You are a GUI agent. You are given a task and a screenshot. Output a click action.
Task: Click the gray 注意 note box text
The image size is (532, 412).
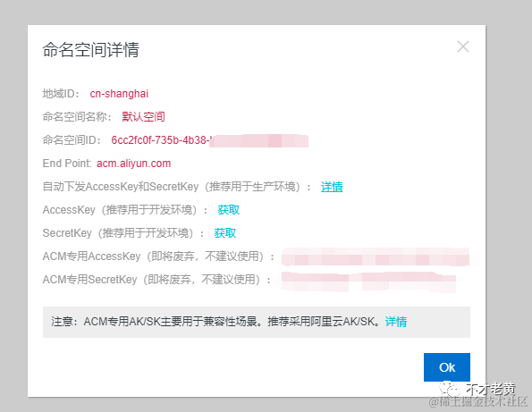tap(229, 322)
